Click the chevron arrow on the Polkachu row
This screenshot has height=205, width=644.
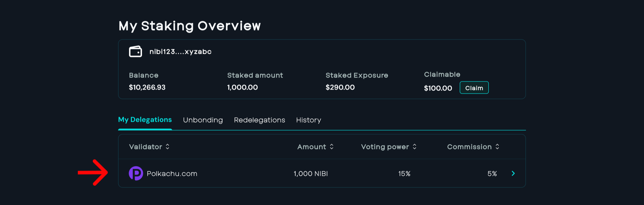[513, 173]
